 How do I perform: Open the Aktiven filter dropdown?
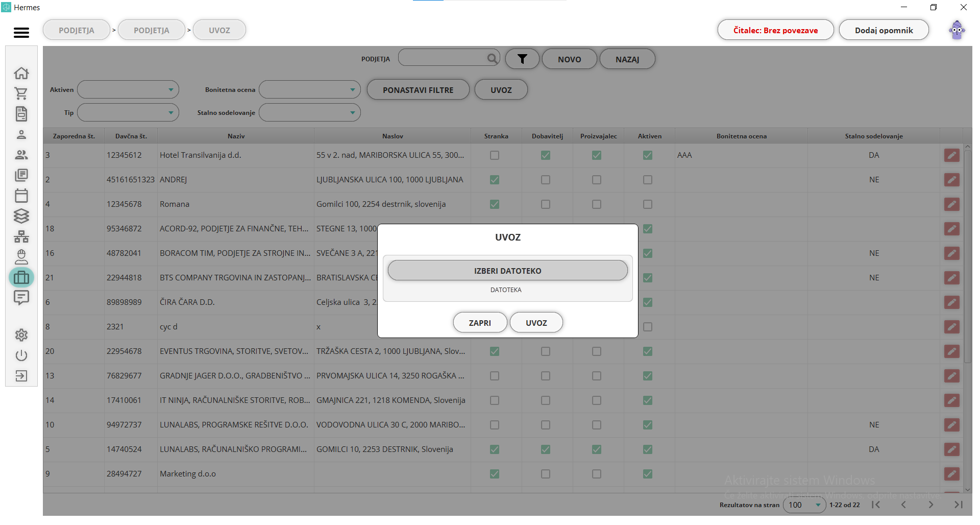[x=128, y=89]
